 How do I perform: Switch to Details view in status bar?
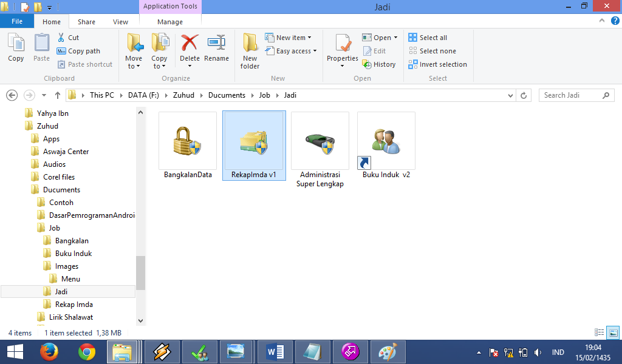tap(599, 332)
